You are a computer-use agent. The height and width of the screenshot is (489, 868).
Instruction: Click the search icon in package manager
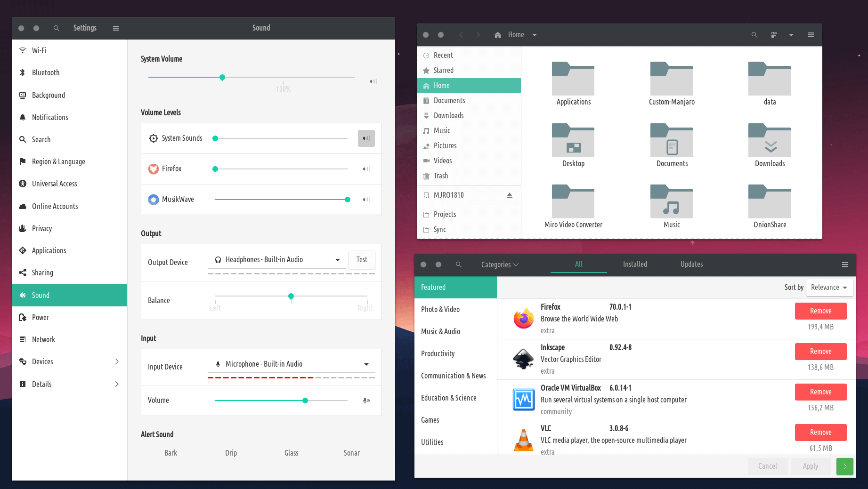458,265
